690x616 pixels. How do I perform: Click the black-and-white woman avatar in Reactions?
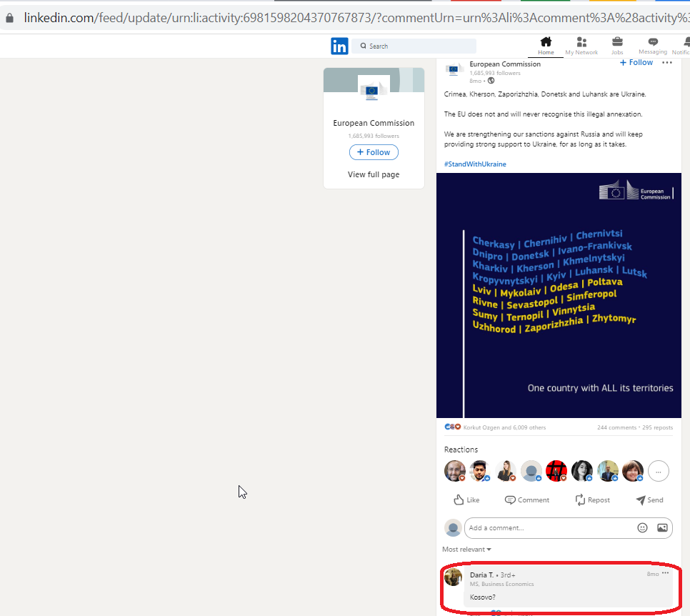click(x=581, y=471)
